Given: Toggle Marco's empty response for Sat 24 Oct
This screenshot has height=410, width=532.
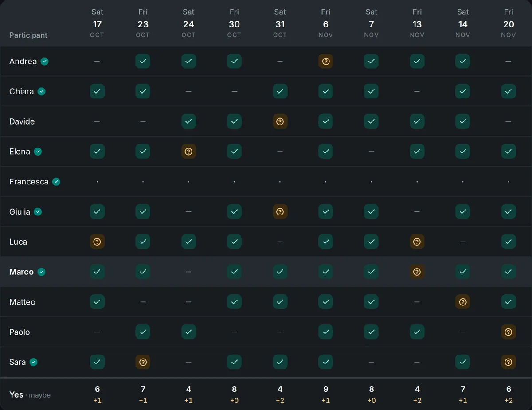Looking at the screenshot, I should [189, 272].
